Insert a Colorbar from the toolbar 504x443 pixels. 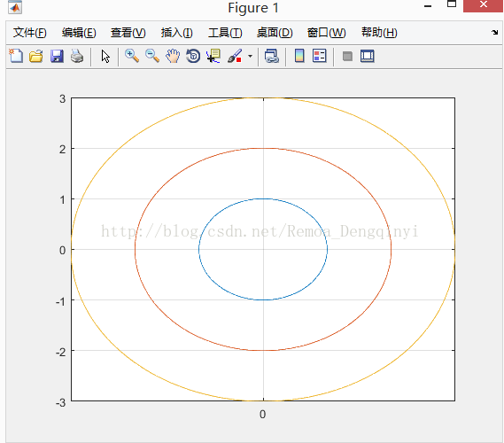click(299, 56)
